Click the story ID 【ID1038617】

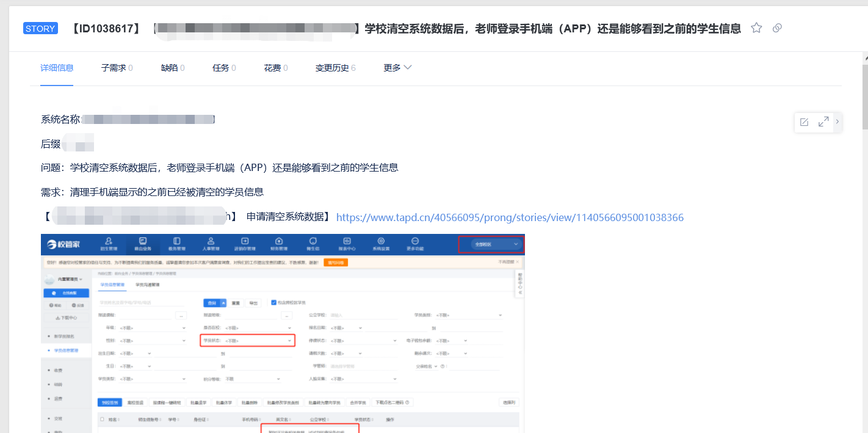106,29
